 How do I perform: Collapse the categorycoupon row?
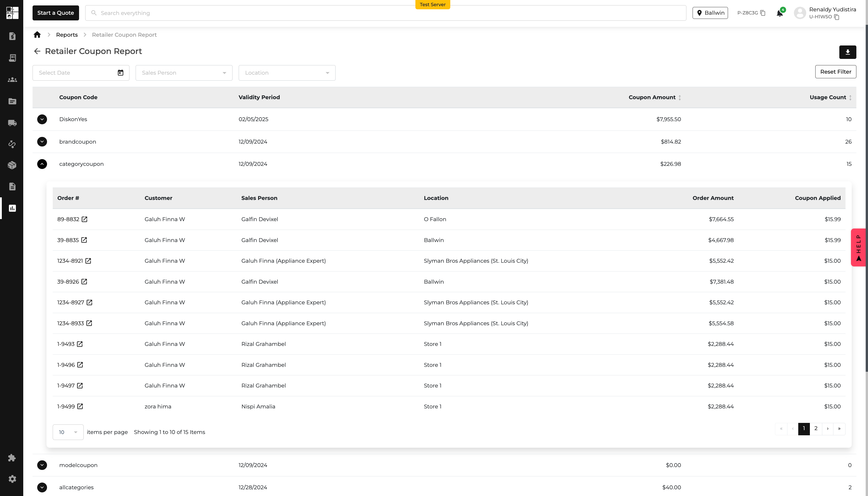(x=42, y=164)
